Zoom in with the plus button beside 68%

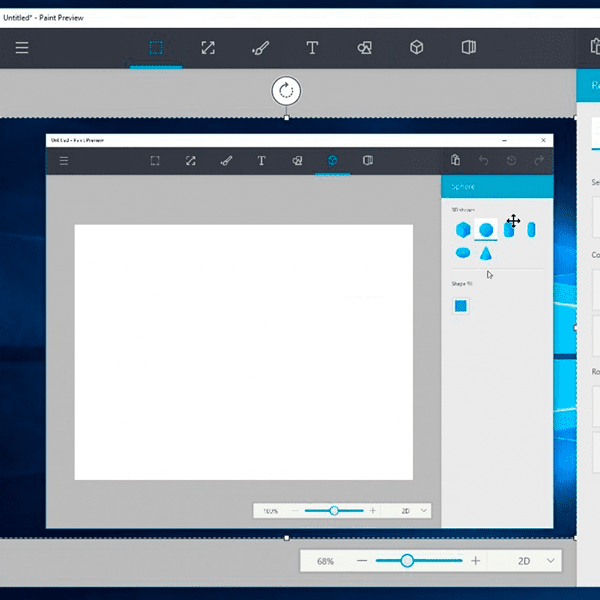[x=475, y=561]
